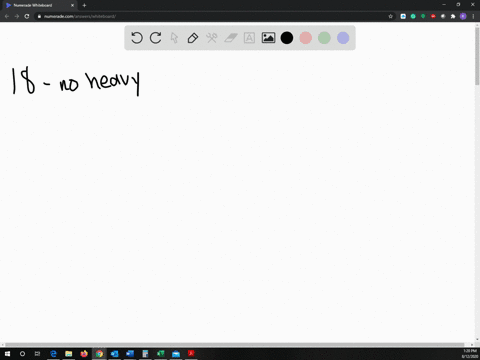This screenshot has width=480, height=360.
Task: Set pen color to red
Action: point(306,38)
